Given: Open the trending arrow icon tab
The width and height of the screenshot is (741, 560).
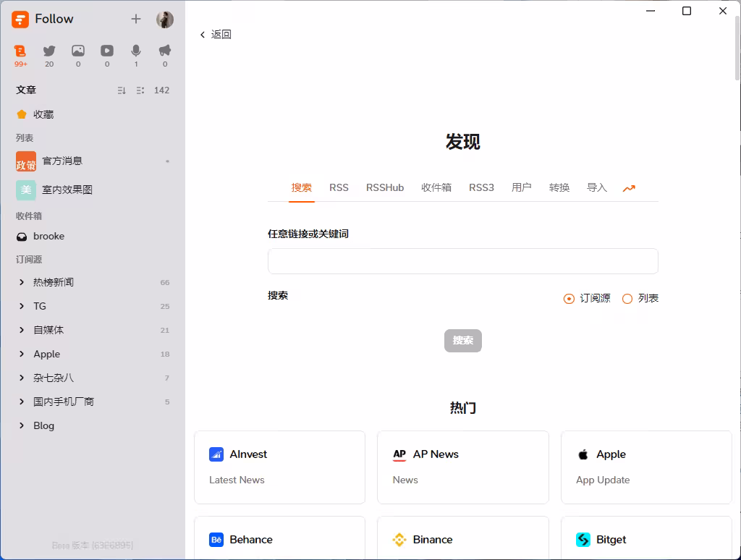Looking at the screenshot, I should (x=629, y=189).
